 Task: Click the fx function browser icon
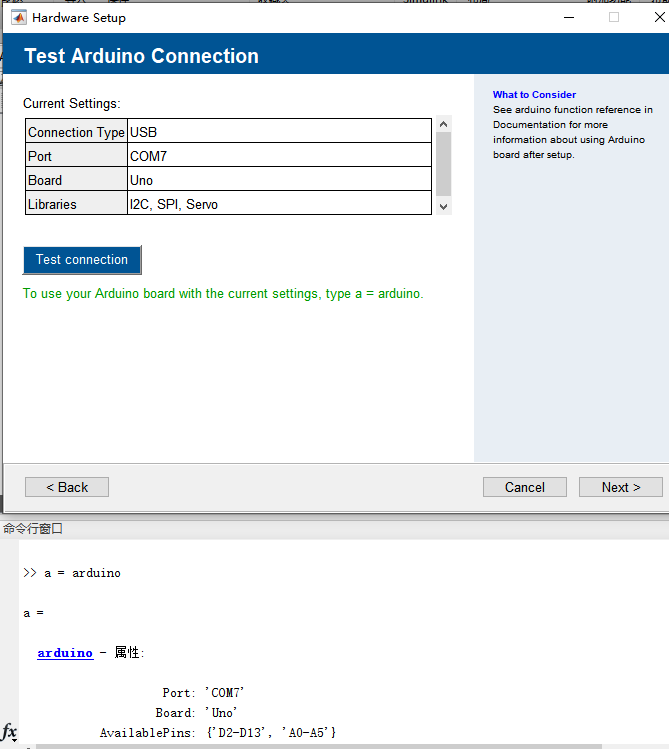pyautogui.click(x=9, y=731)
